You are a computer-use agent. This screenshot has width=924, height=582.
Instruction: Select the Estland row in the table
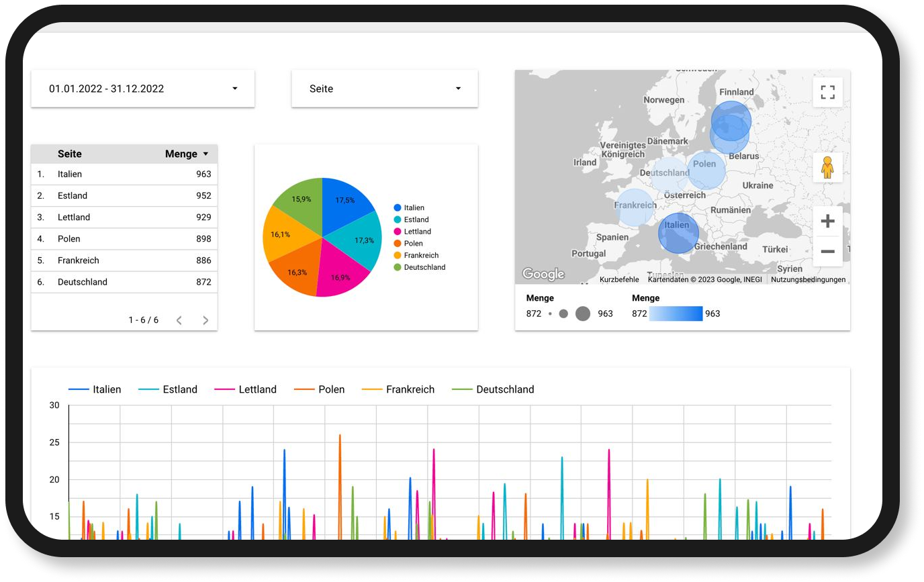[124, 196]
